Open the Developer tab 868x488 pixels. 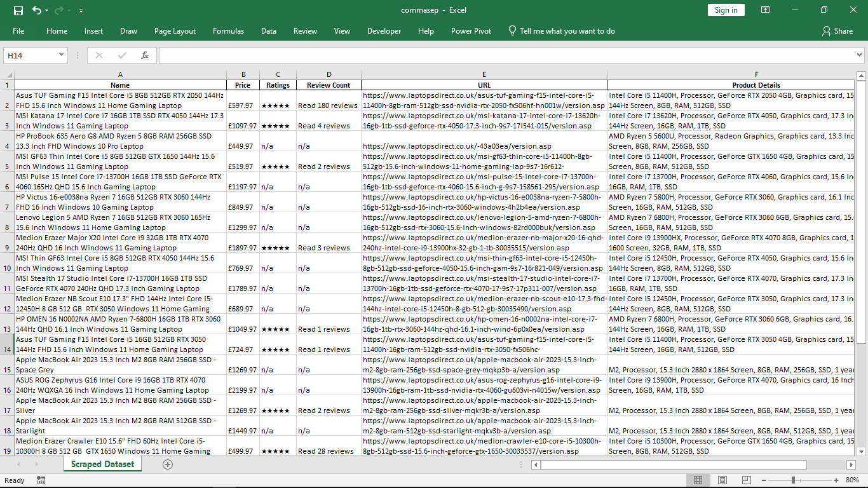click(384, 31)
